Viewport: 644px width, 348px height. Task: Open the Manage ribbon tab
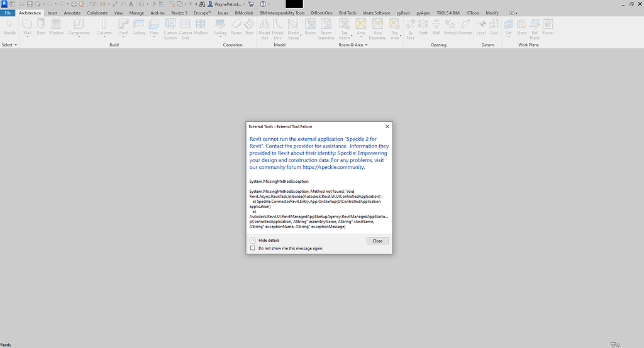(x=136, y=13)
